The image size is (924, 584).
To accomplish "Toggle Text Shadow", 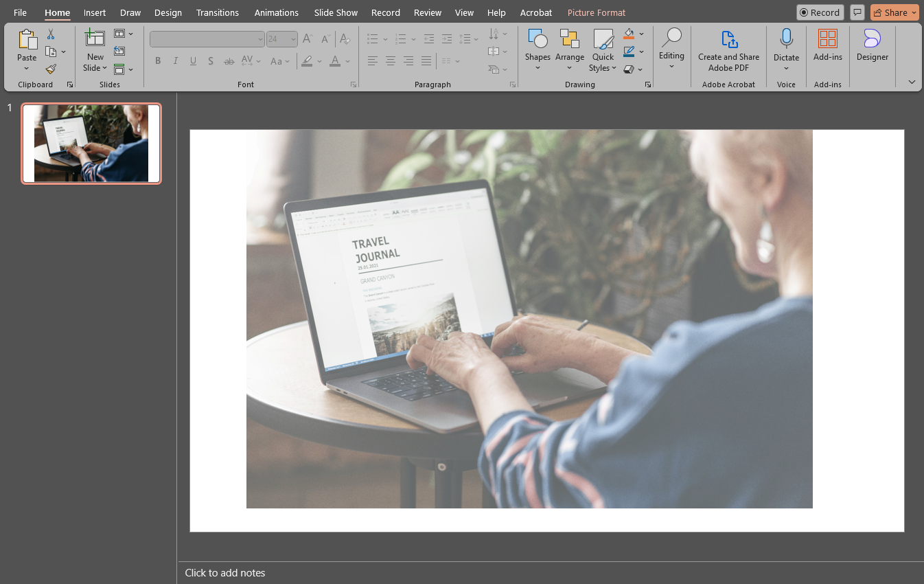I will [x=211, y=61].
